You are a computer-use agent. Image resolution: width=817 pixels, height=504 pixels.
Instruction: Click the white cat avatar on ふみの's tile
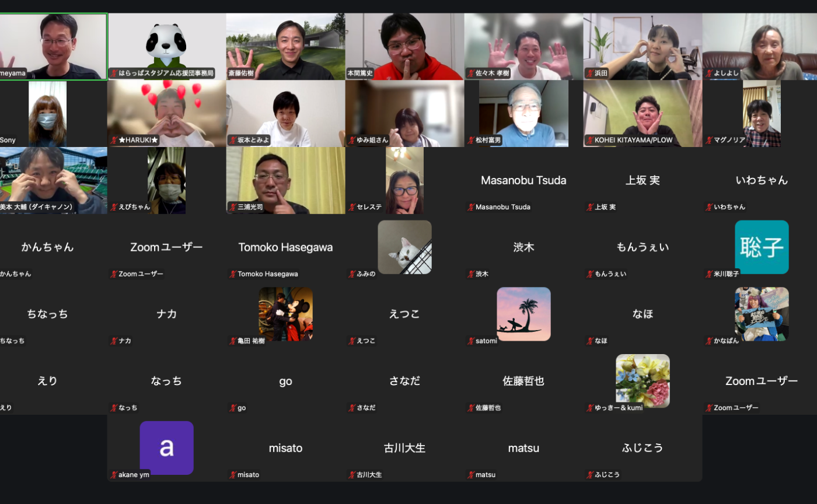tap(404, 247)
